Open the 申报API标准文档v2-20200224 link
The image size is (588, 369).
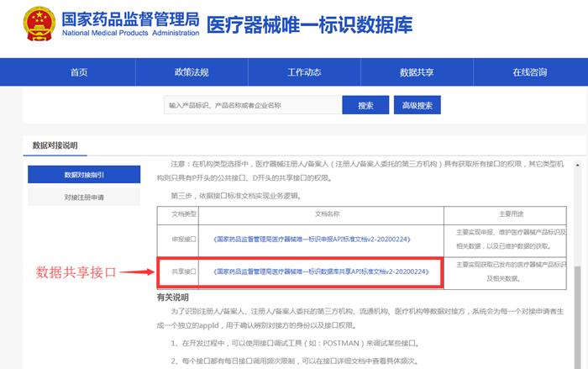coord(312,239)
